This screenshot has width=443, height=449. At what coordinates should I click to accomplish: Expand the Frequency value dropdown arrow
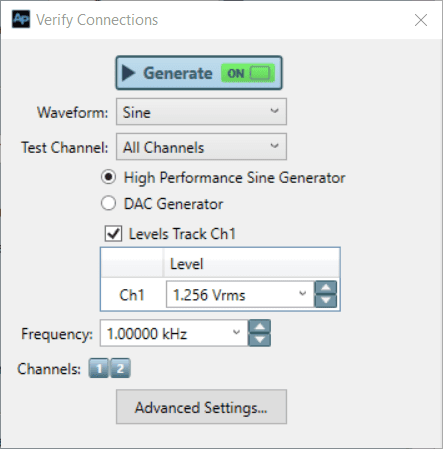point(236,333)
